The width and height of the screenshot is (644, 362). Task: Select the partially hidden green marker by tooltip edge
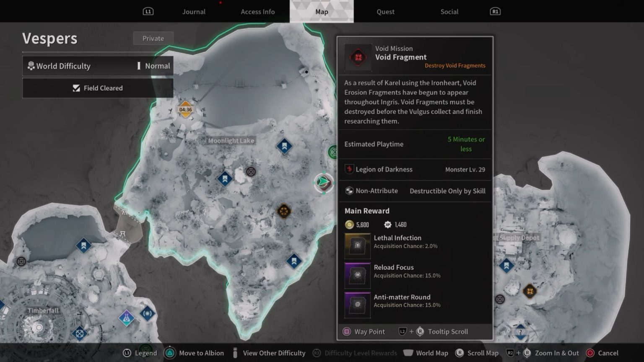tap(332, 152)
